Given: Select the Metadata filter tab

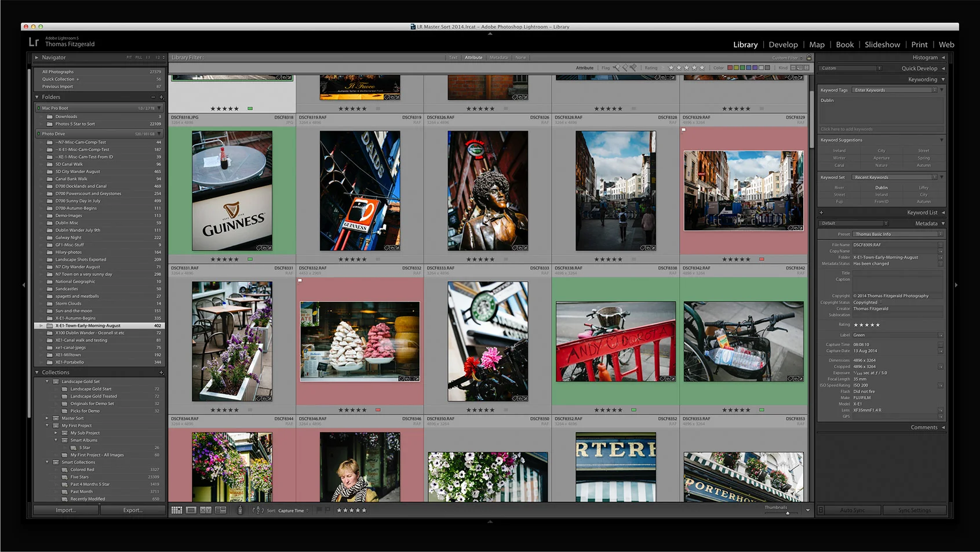Looking at the screenshot, I should (x=498, y=57).
